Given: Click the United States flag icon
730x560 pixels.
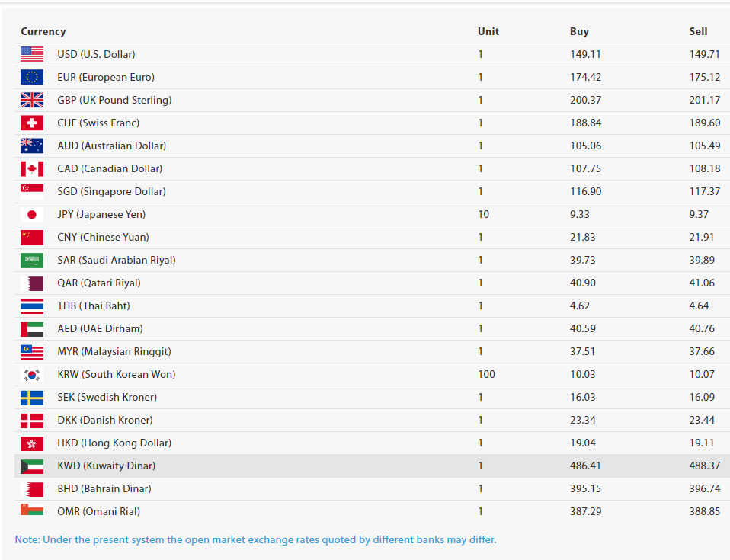Looking at the screenshot, I should [x=32, y=54].
